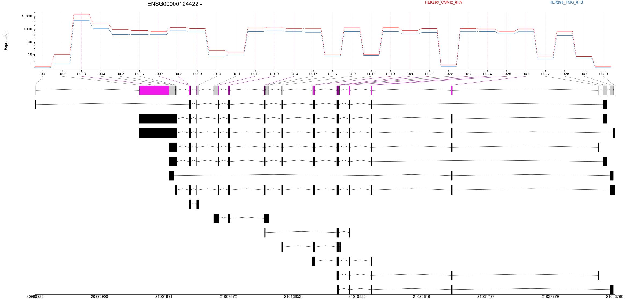This screenshot has width=644, height=301.
Task: Click exon label E022
Action: pos(449,74)
